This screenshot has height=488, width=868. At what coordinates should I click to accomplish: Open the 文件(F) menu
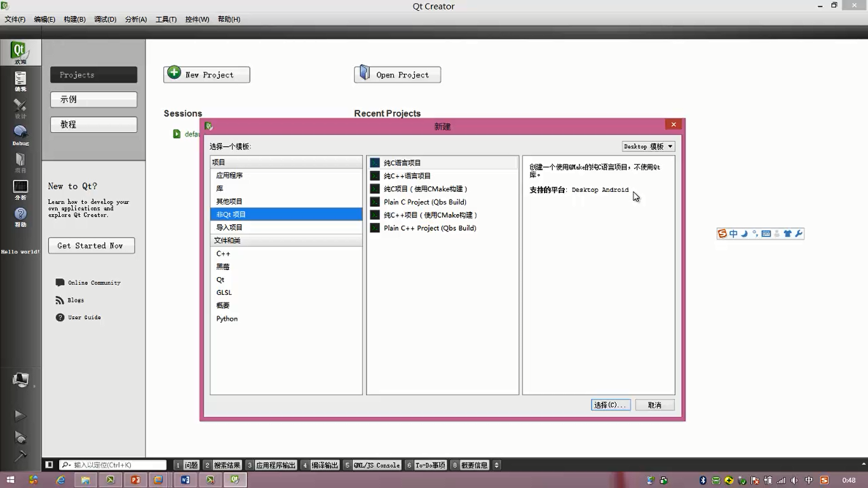coord(15,19)
